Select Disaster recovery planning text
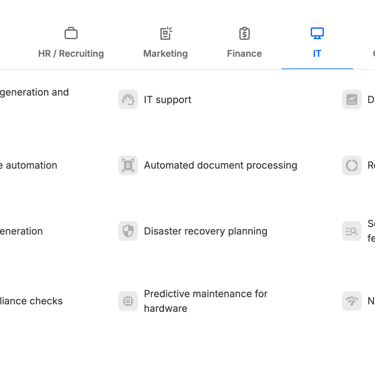This screenshot has width=375, height=366. coord(205,231)
